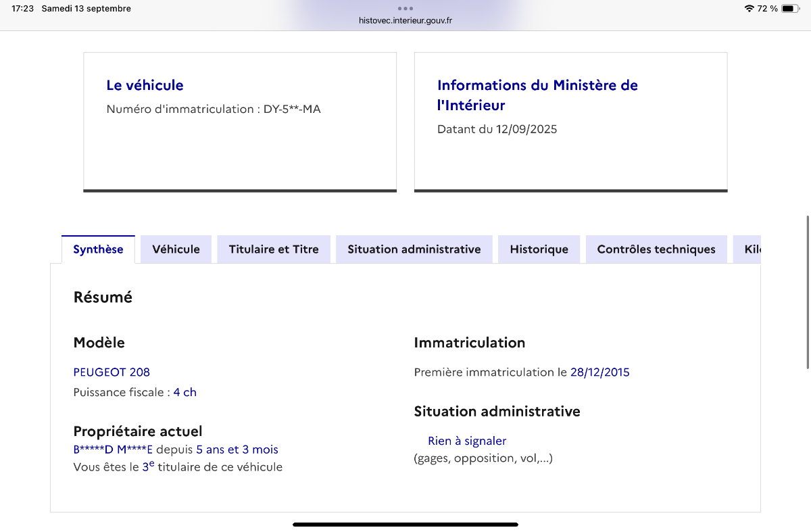Tap the home indicator bar
This screenshot has width=811, height=532.
[x=405, y=524]
